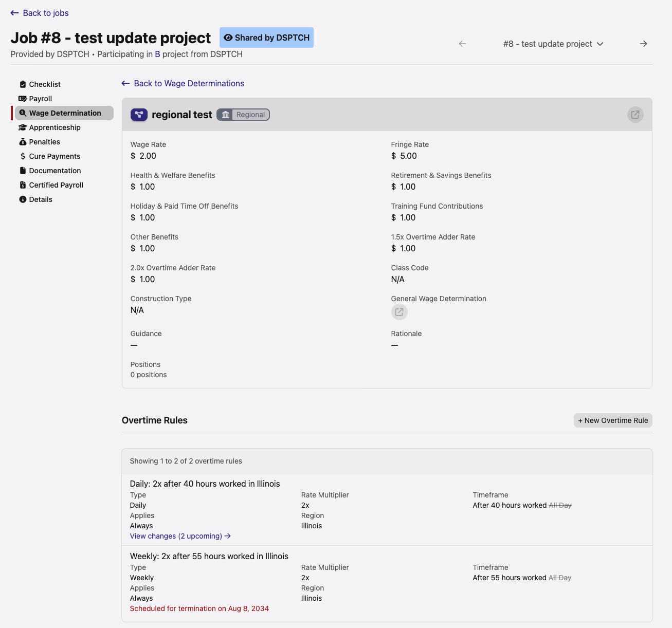Select the Daily 2x after 40 hours rule title
This screenshot has height=628, width=672.
point(205,484)
